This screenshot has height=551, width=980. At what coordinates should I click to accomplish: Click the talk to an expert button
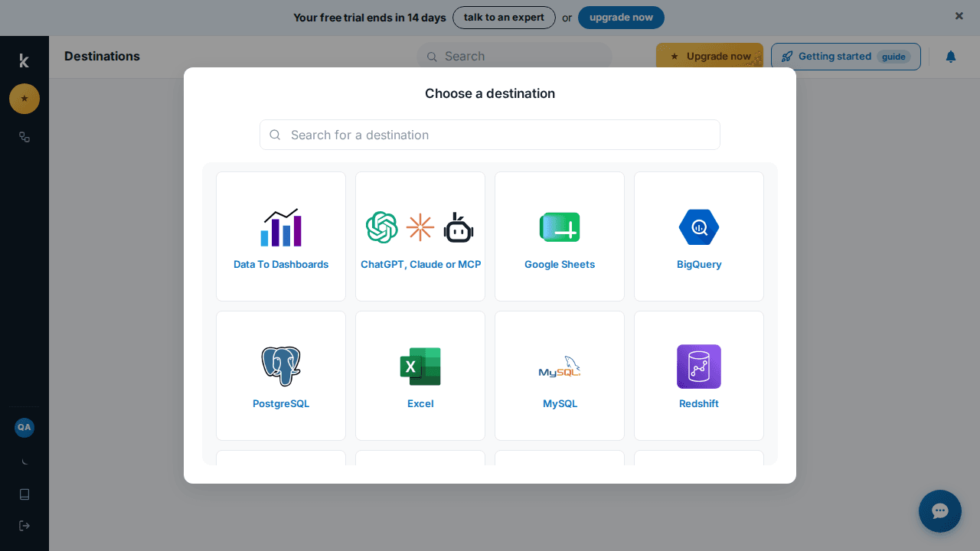504,18
